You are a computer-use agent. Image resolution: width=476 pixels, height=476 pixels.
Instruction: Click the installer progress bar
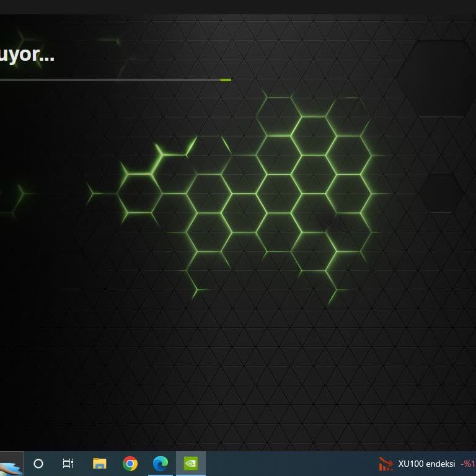[x=115, y=80]
